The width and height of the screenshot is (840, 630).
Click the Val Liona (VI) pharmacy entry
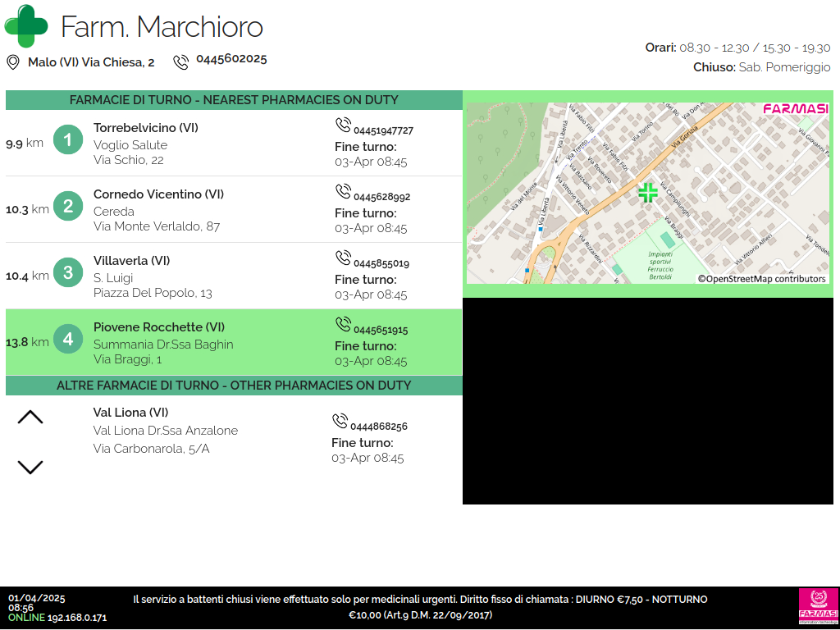131,413
